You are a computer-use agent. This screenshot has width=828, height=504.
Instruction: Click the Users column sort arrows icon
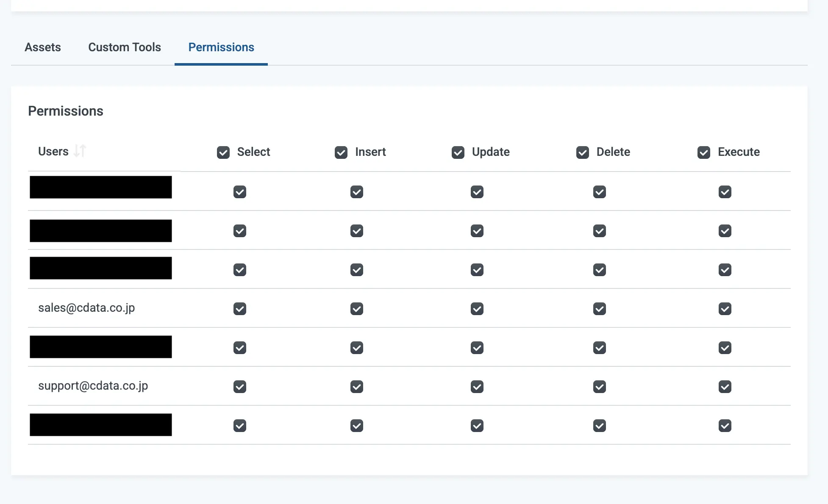80,151
